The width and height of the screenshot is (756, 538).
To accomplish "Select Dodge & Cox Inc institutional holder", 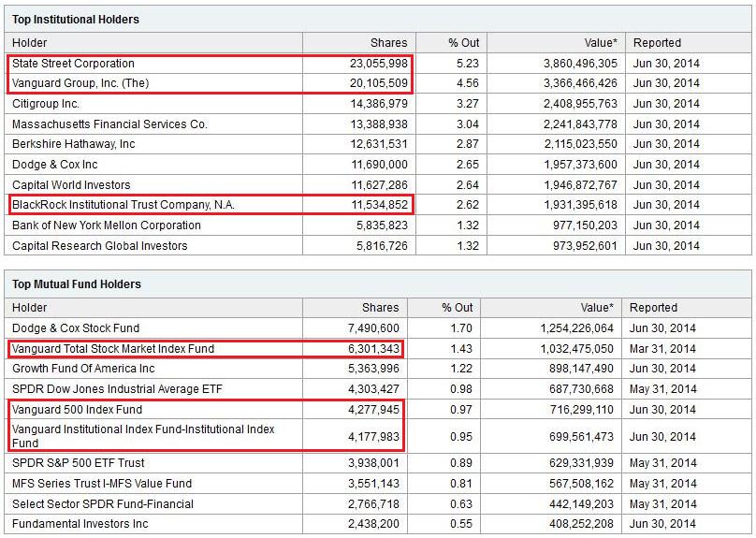I will coord(54,165).
